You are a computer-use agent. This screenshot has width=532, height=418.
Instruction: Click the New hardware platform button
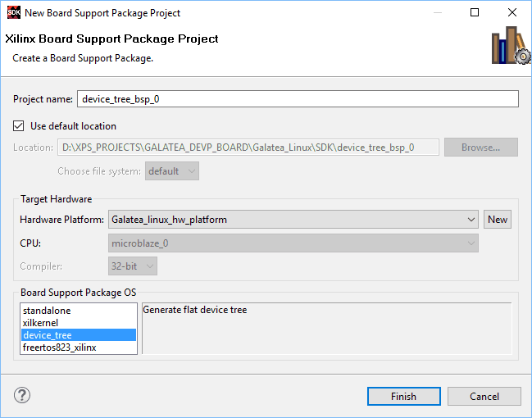(498, 220)
